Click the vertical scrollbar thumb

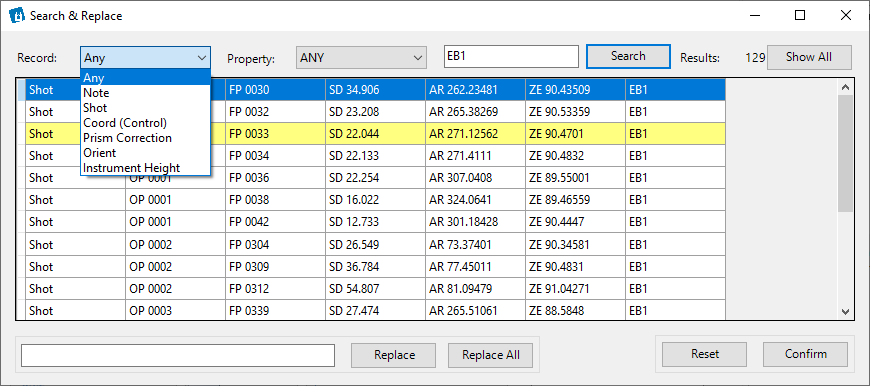tap(845, 153)
